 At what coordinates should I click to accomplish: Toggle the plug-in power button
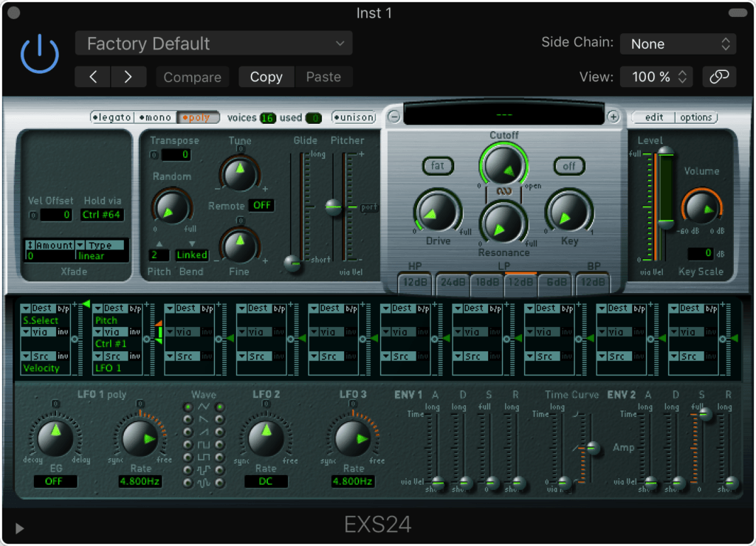tap(40, 54)
